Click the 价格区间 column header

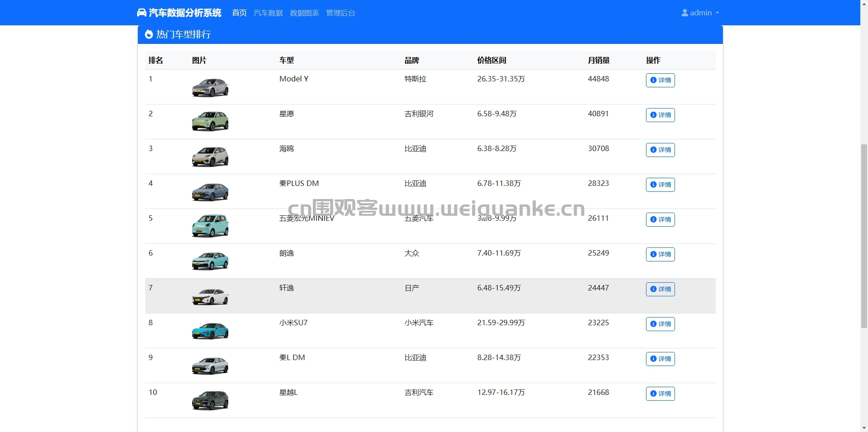[x=492, y=60]
